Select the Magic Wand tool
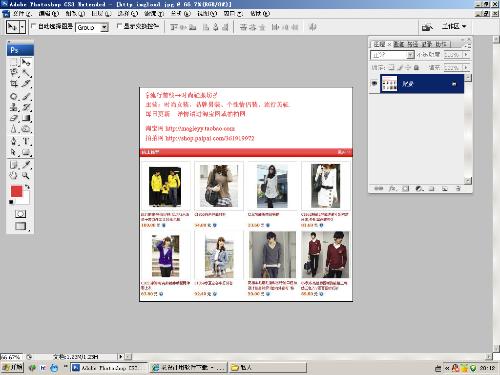This screenshot has height=375, width=500. 26,73
